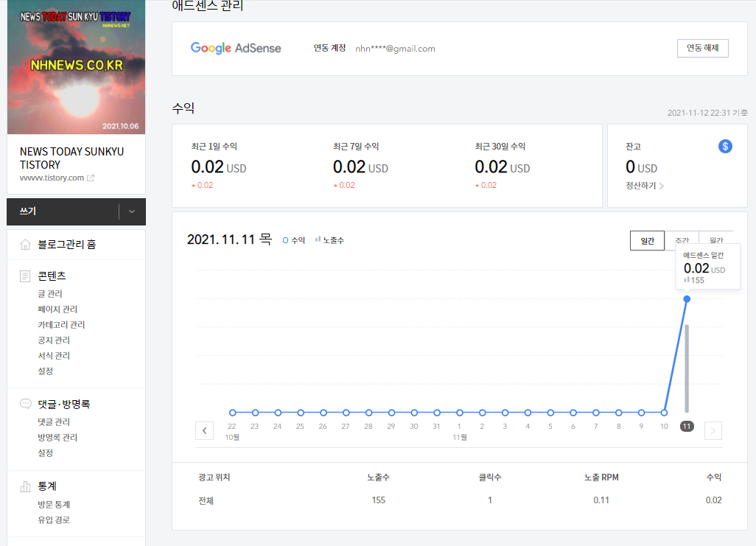
Task: Open 방문 통계 menu item
Action: (54, 505)
